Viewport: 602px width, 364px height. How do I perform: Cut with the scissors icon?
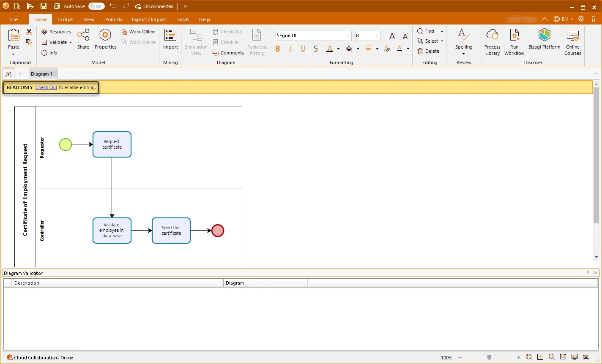tap(29, 32)
